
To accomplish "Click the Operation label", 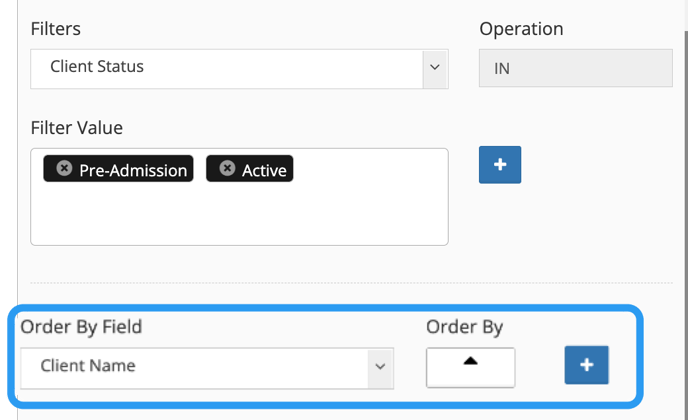I will pos(521,29).
